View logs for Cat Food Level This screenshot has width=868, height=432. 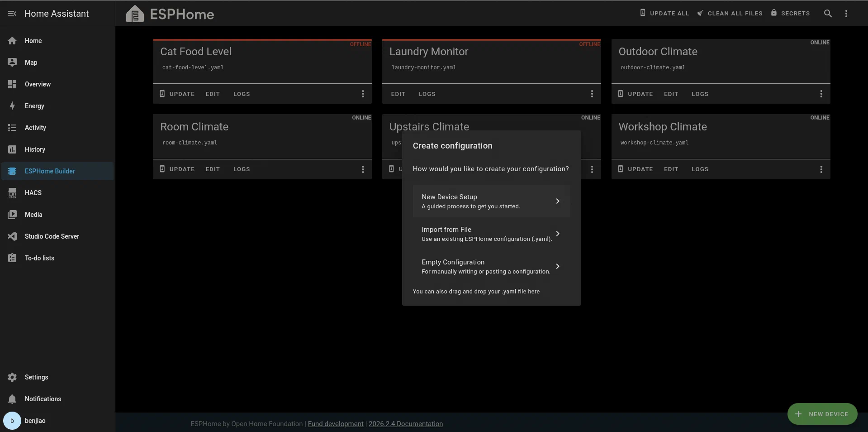click(242, 94)
